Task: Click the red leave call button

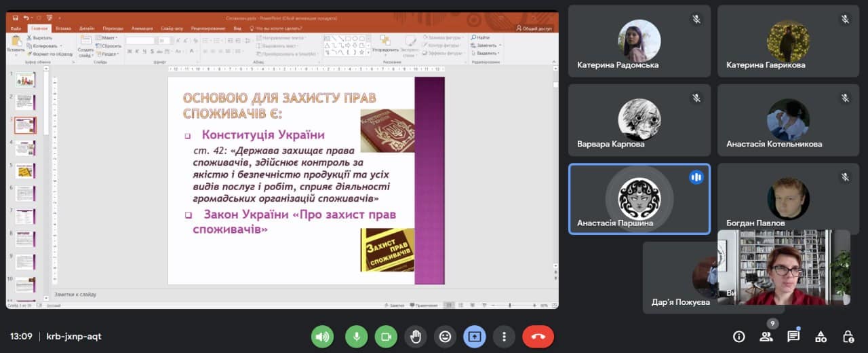Action: 538,336
